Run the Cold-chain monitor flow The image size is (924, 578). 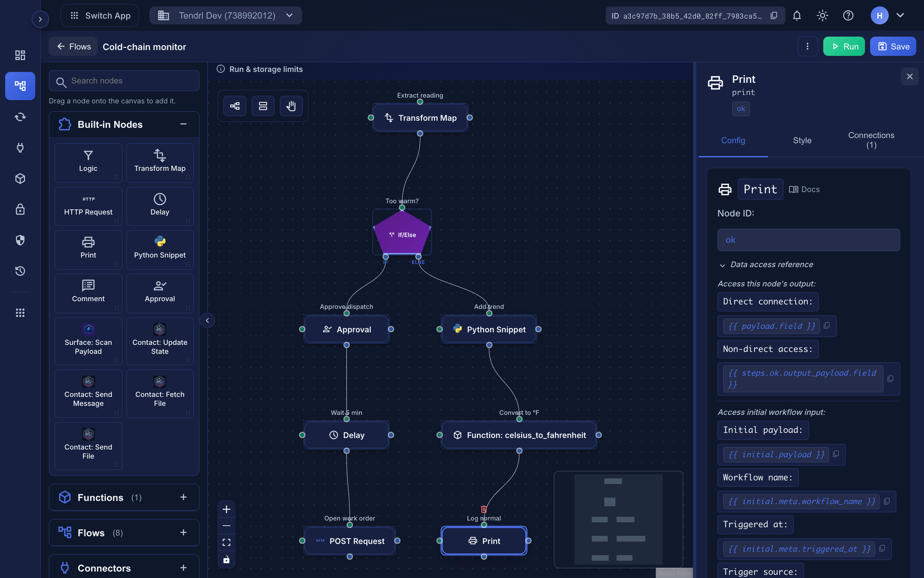pos(844,46)
